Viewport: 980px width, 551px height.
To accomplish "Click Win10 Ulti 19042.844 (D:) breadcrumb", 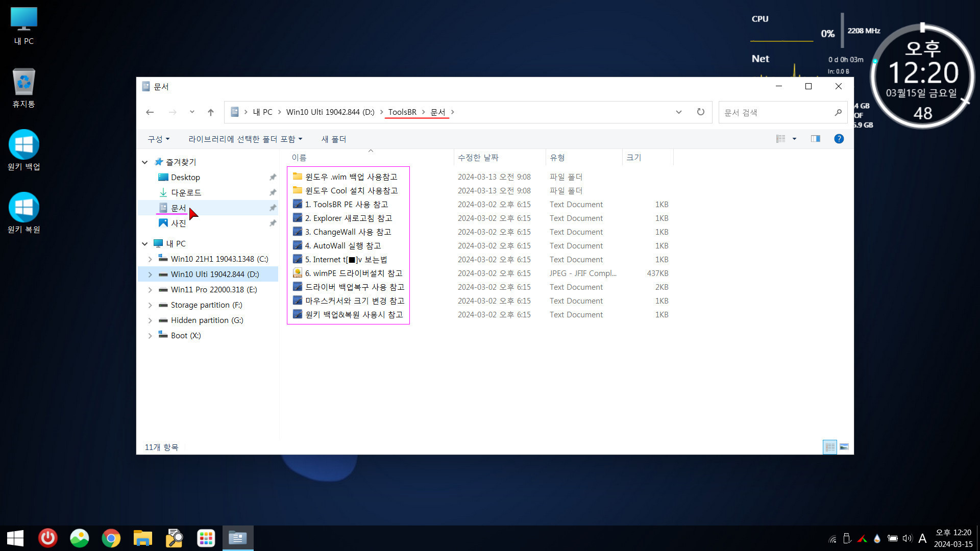I will tap(330, 112).
